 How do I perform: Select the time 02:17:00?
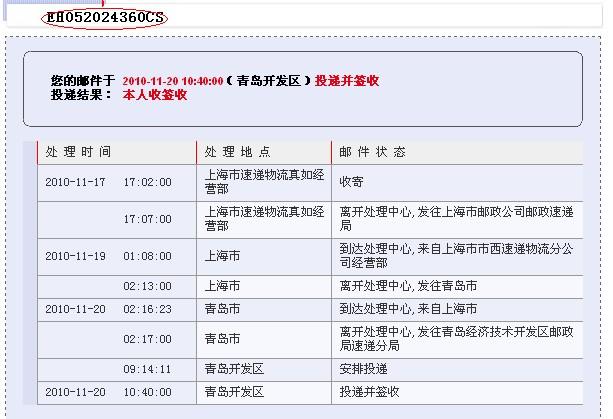[x=147, y=339]
